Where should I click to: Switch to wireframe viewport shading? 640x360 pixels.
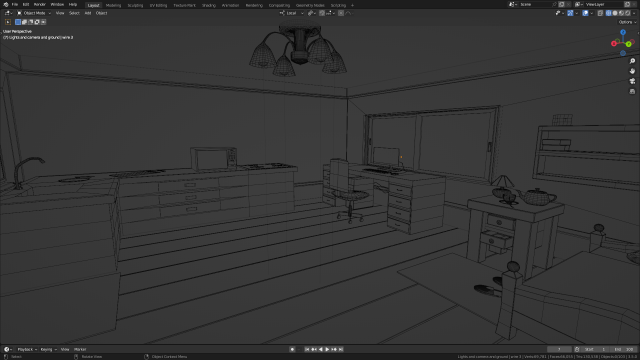coord(609,13)
